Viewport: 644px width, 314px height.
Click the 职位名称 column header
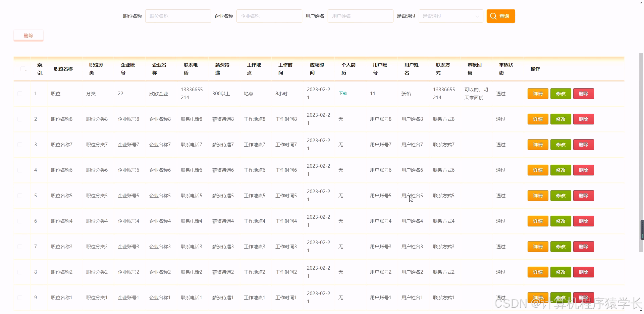[x=63, y=69]
